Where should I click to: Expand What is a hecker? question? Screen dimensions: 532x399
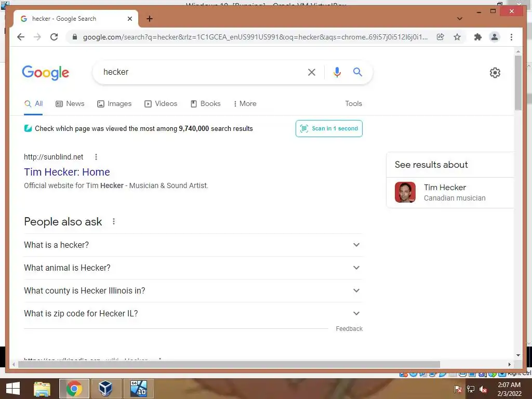pos(193,245)
